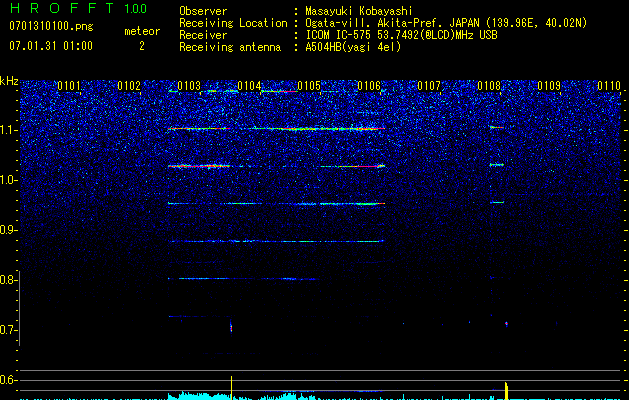
Task: Click the meteor echo dot near 0.7 kHz after 0108
Action: [506, 324]
